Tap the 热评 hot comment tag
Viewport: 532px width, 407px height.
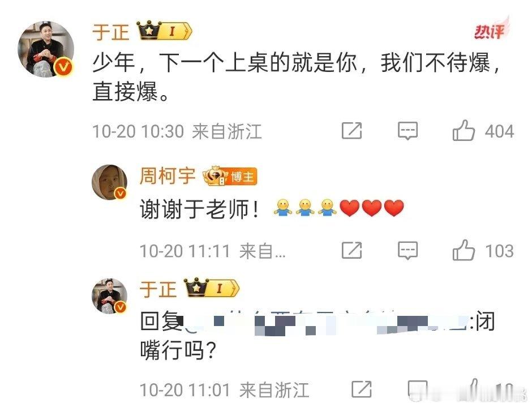click(x=491, y=31)
